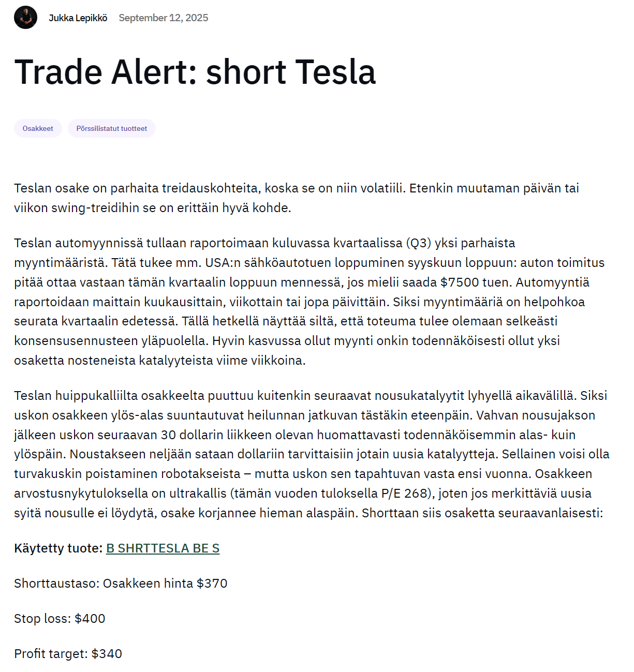Select the Pörssilistatut tuotteet tag
634x672 pixels.
pos(111,128)
